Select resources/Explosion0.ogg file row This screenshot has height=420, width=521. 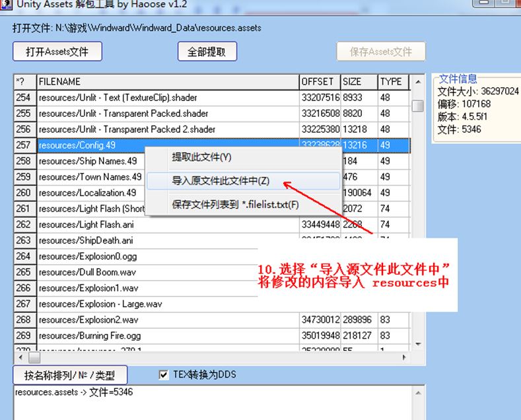point(88,256)
